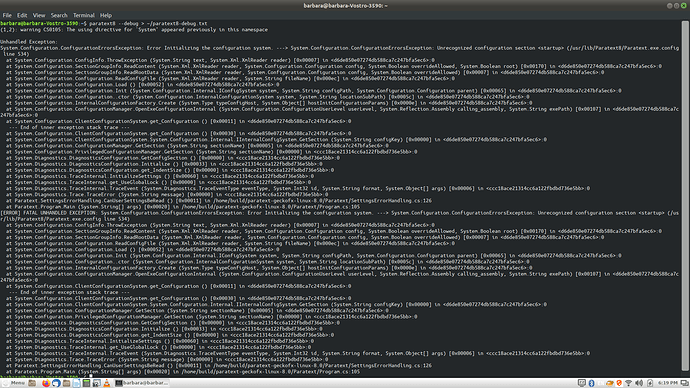Viewport: 690px width, 388px height.
Task: Maximize the terminal window
Action: click(x=676, y=6)
